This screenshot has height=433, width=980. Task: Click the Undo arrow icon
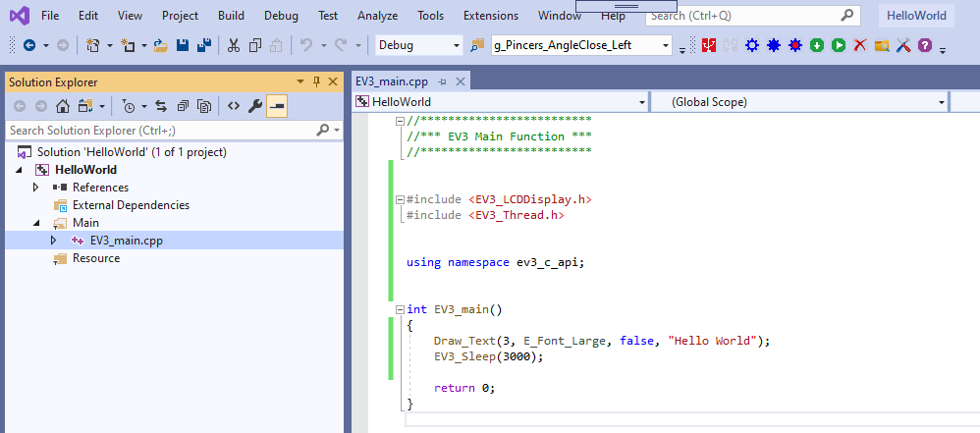[x=305, y=45]
